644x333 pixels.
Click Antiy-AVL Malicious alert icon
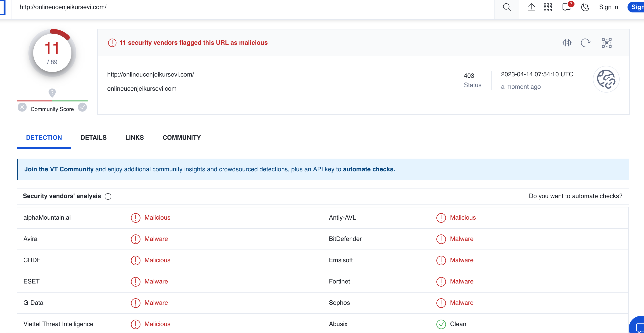pyautogui.click(x=441, y=218)
